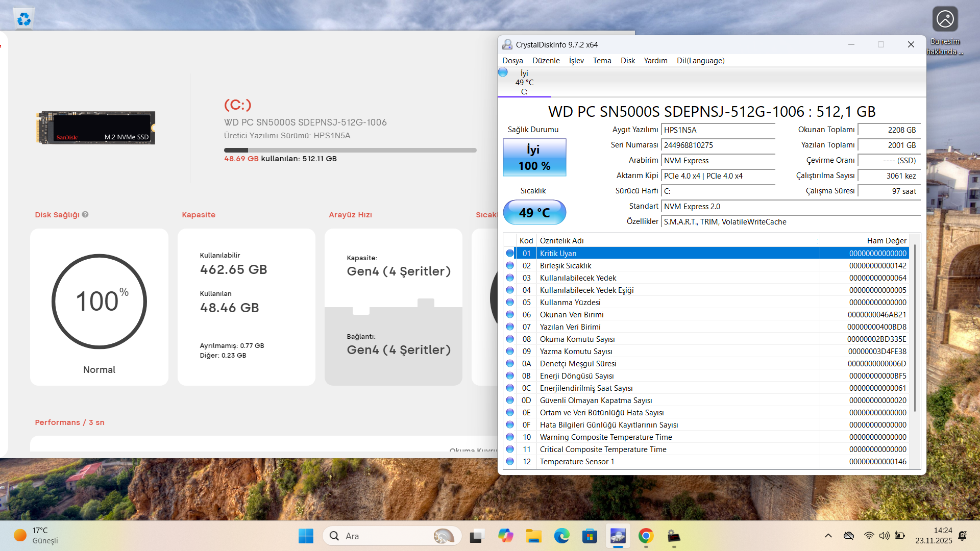Select the C: drive tab showing İyi 49 °C
The height and width of the screenshot is (551, 980).
tap(524, 82)
